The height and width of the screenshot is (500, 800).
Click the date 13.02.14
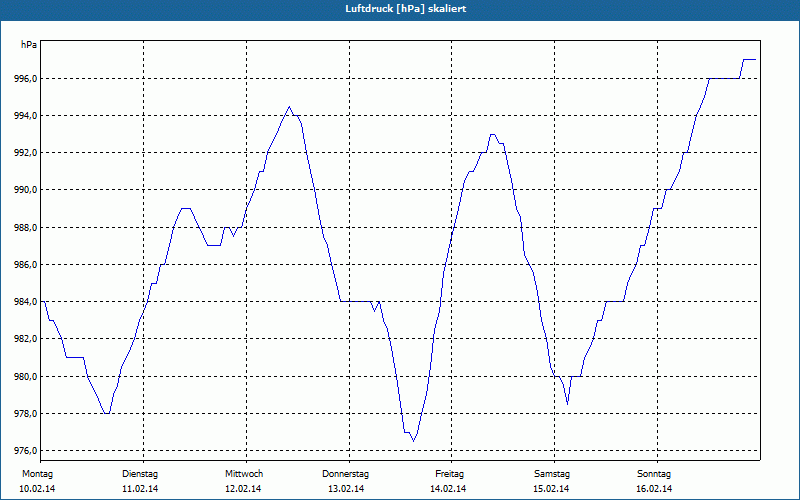point(346,489)
